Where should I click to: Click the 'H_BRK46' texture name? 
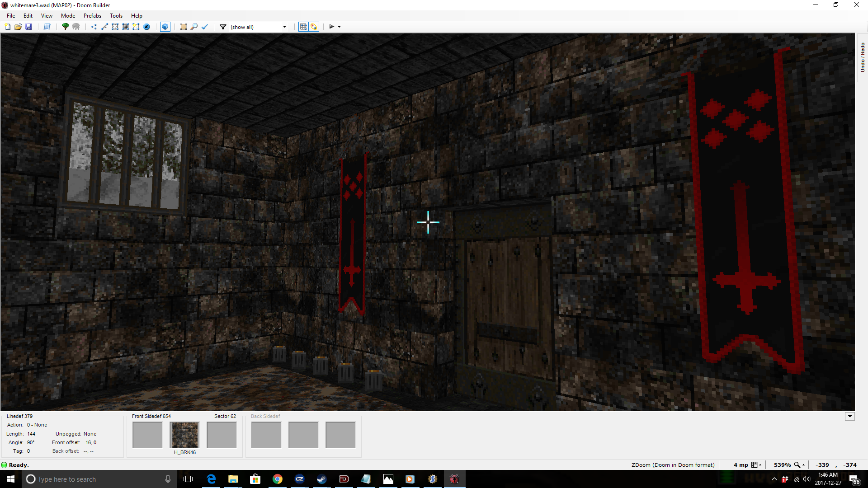point(185,452)
